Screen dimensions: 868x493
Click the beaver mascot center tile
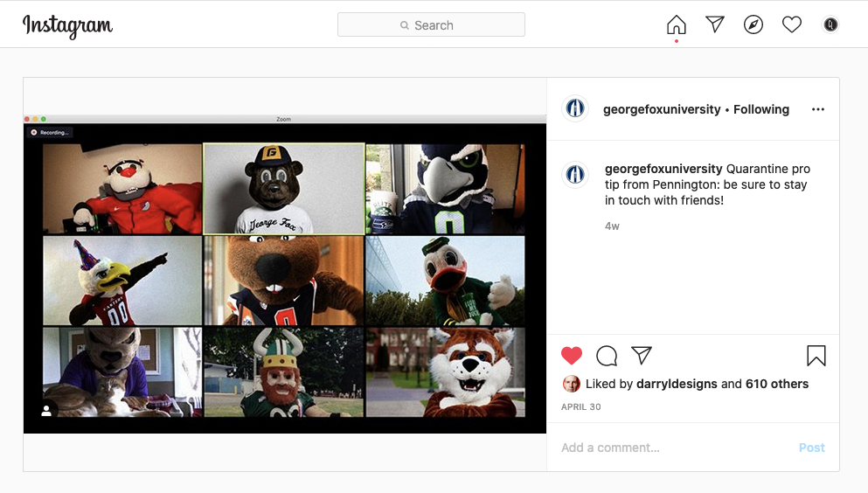click(284, 281)
